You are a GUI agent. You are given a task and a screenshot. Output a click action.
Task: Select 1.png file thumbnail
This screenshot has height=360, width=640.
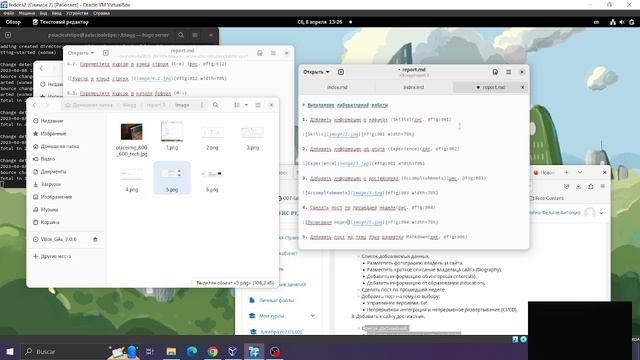pos(172,131)
